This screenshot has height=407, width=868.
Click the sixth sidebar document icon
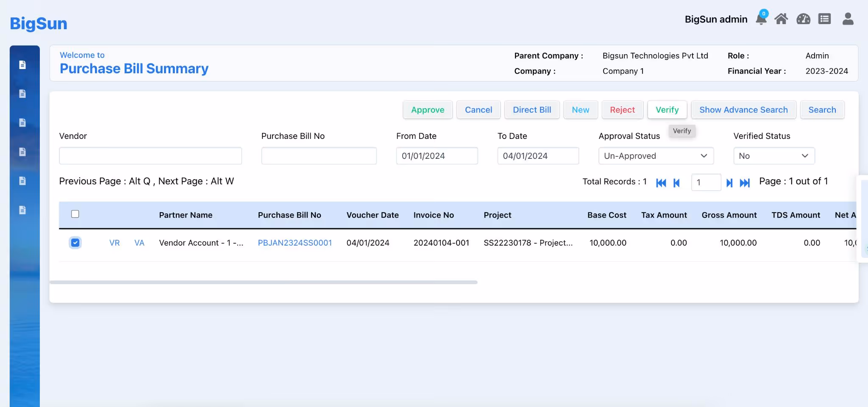pos(22,210)
